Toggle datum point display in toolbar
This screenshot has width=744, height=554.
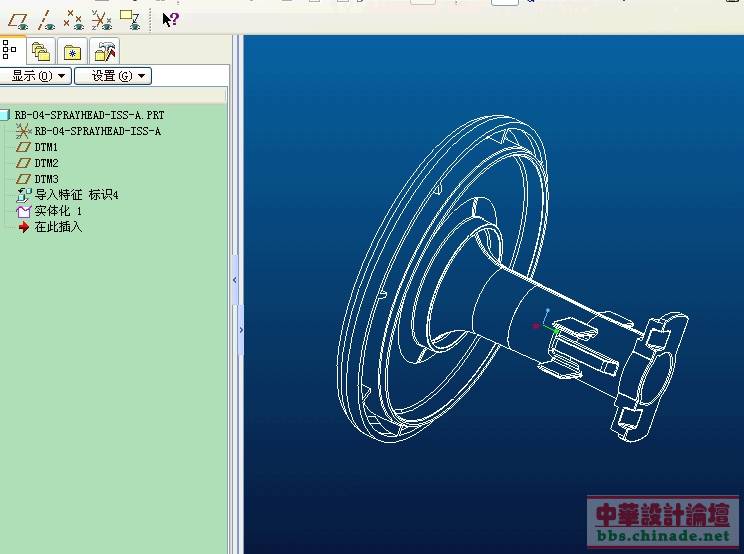pos(73,18)
